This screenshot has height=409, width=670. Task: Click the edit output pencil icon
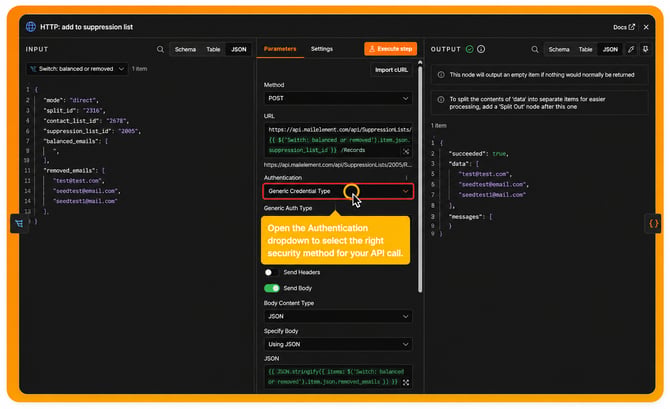point(631,49)
